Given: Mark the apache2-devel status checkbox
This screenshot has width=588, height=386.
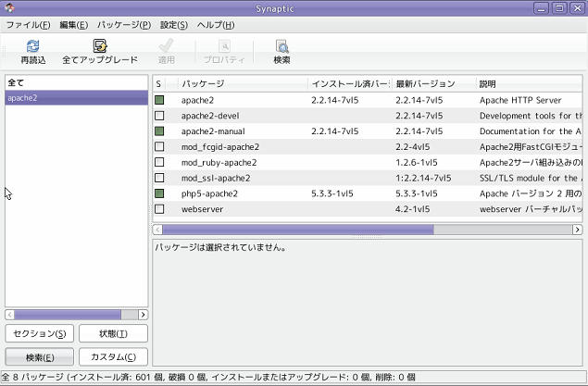Looking at the screenshot, I should coord(159,116).
